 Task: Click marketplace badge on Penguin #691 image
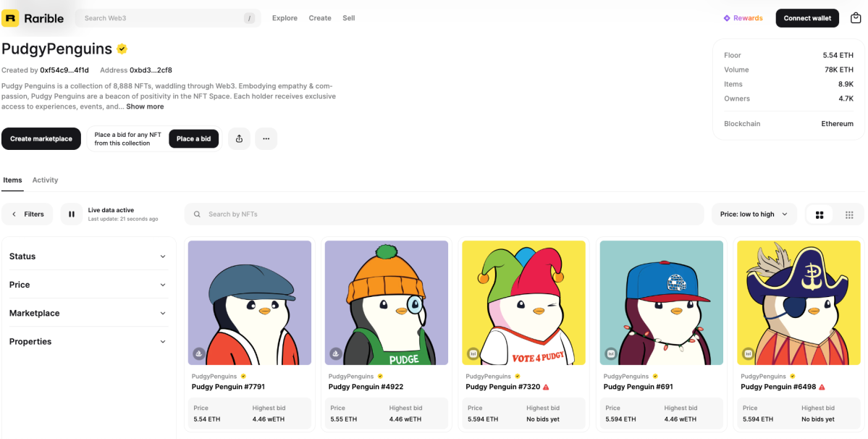pos(610,354)
